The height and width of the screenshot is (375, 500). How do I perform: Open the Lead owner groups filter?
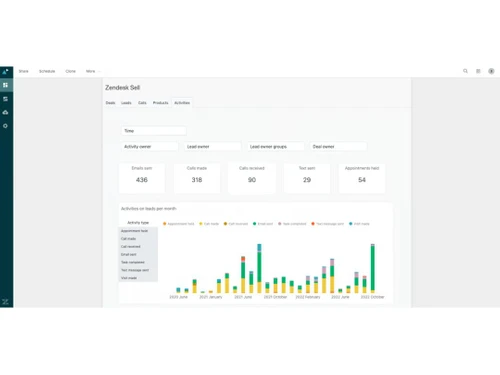[275, 146]
